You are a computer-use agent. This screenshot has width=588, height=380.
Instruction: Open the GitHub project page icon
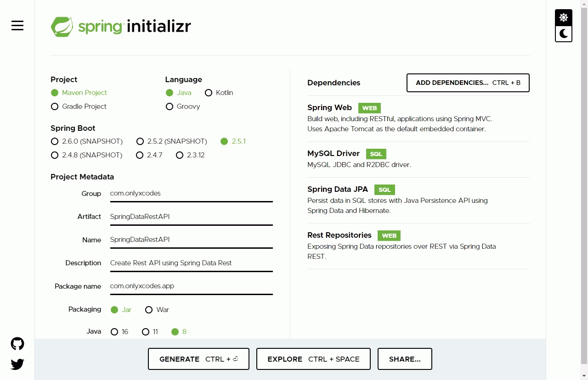tap(17, 343)
